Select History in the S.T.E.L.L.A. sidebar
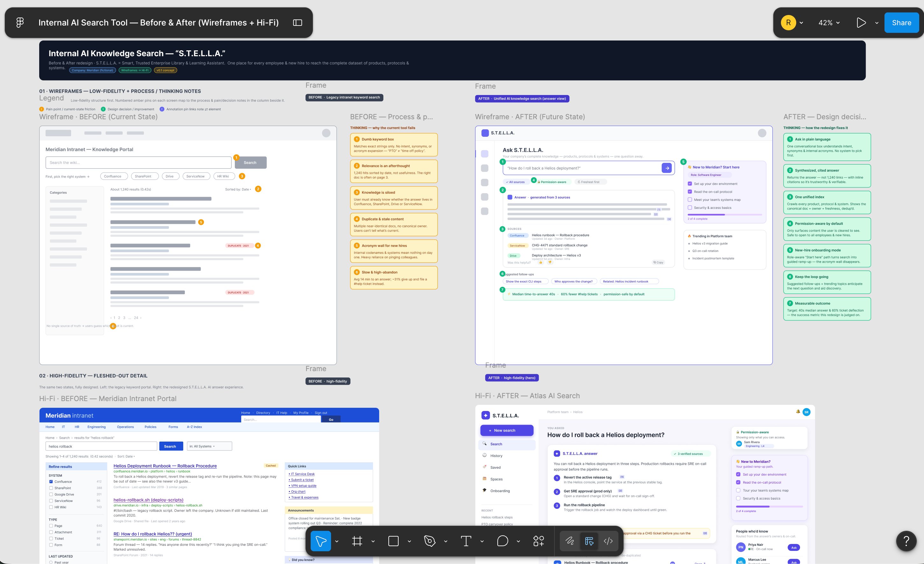 pos(507,456)
